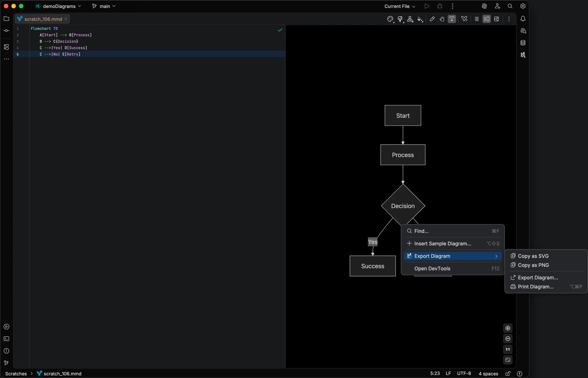Open the Git tool window

(x=6, y=363)
